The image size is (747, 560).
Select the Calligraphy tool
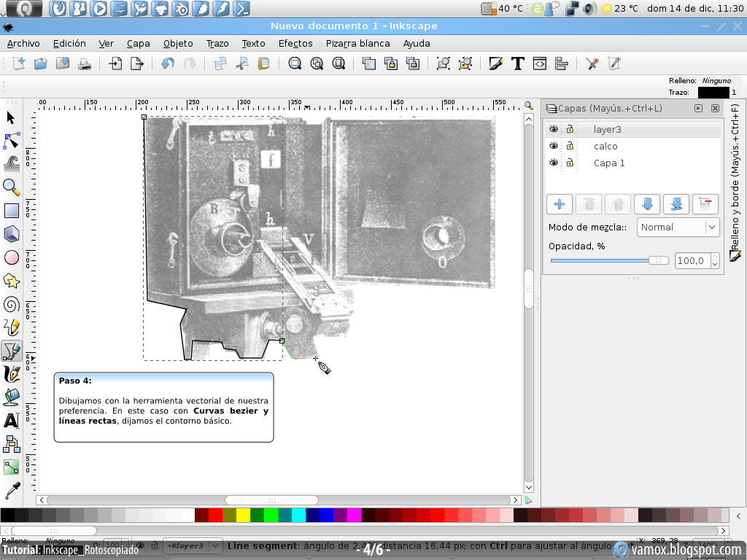(12, 374)
